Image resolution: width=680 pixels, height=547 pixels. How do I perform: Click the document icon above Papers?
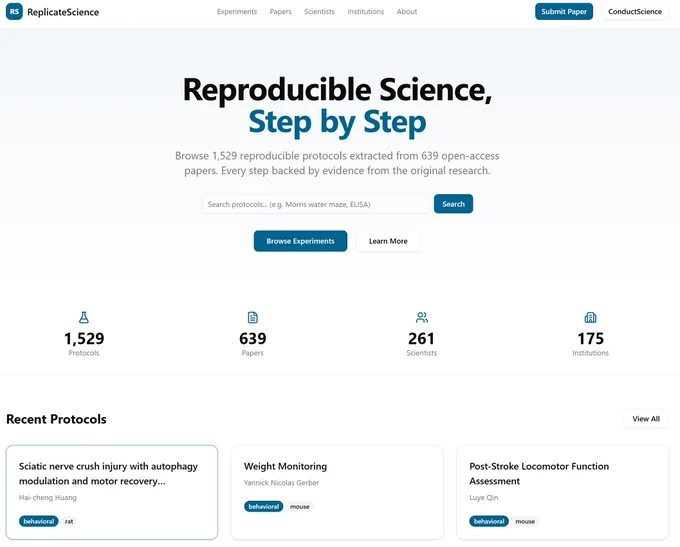(252, 318)
